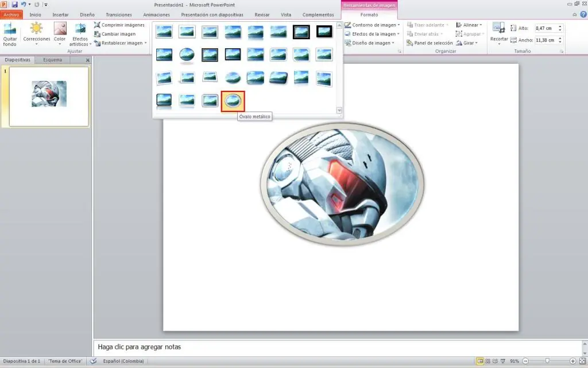This screenshot has height=368, width=588.
Task: Expand the Recortar dropdown arrow
Action: point(499,44)
